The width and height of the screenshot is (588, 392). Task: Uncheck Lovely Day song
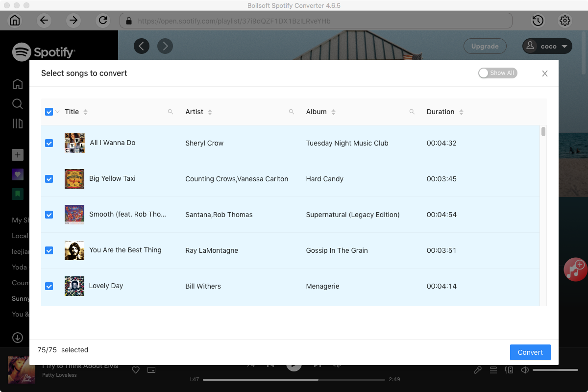[x=49, y=286]
